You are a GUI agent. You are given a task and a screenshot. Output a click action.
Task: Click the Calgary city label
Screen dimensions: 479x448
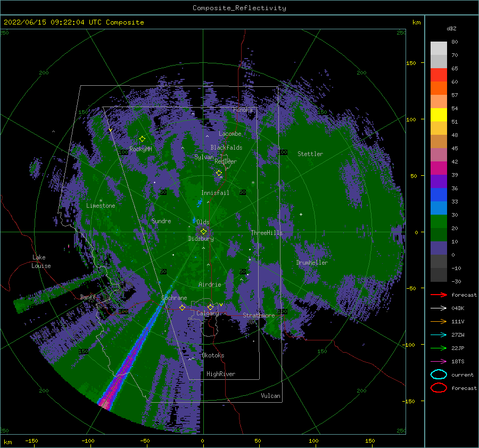coord(208,313)
